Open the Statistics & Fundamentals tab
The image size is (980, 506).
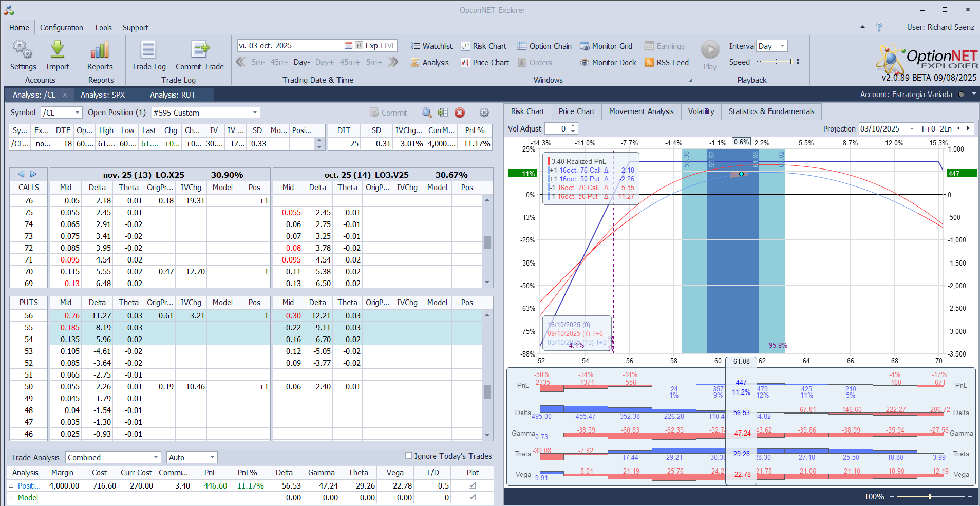point(771,111)
